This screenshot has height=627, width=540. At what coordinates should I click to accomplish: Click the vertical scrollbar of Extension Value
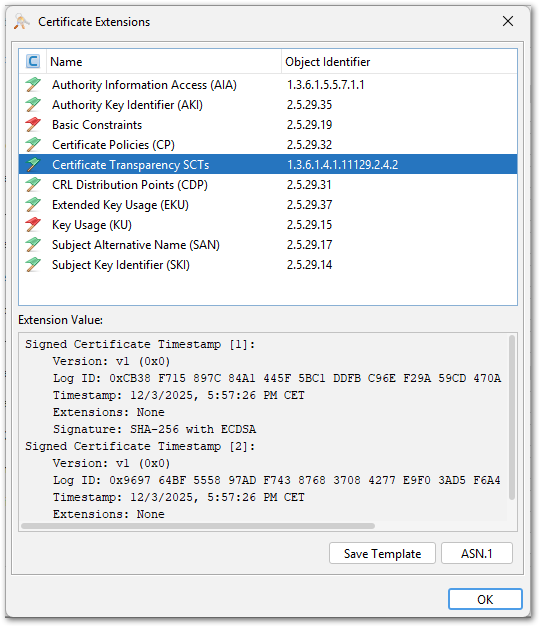512,418
